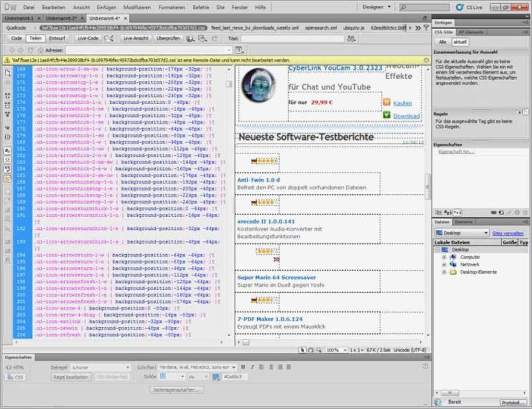The width and height of the screenshot is (532, 409).
Task: Choose the select pointer tool in status bar
Action: (302, 350)
